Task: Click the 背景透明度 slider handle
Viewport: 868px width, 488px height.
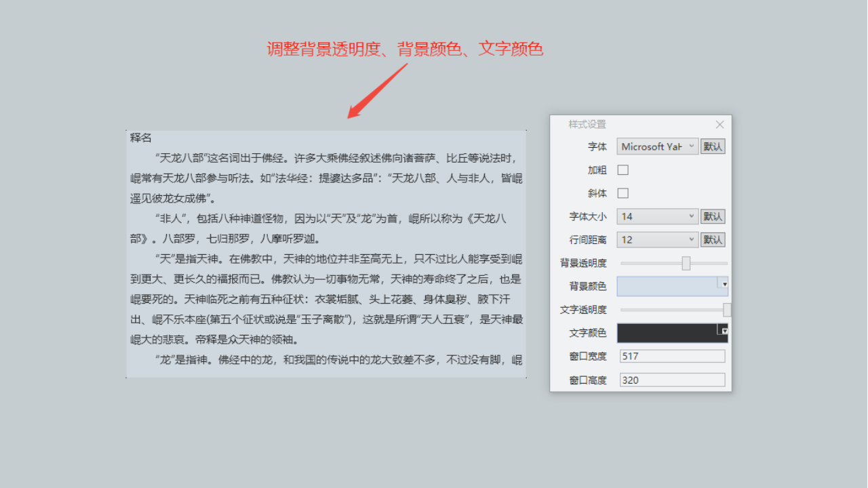Action: (x=685, y=262)
